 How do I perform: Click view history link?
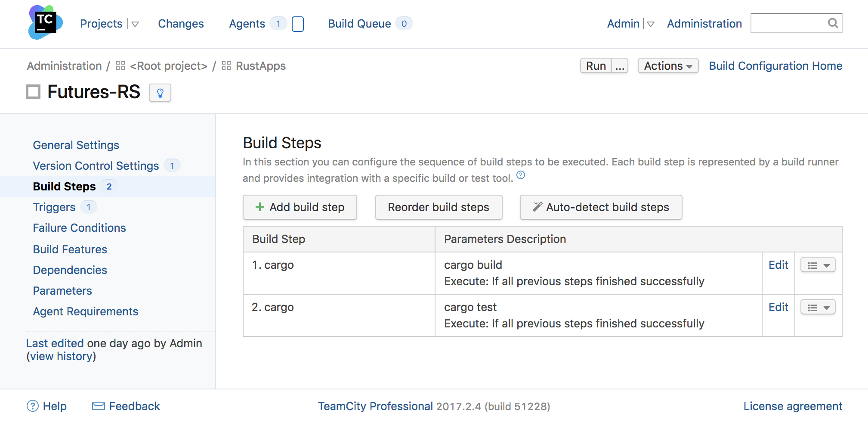[61, 356]
